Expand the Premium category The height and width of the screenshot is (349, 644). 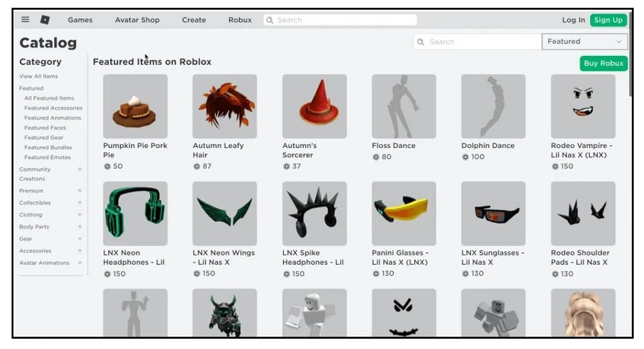coord(80,191)
